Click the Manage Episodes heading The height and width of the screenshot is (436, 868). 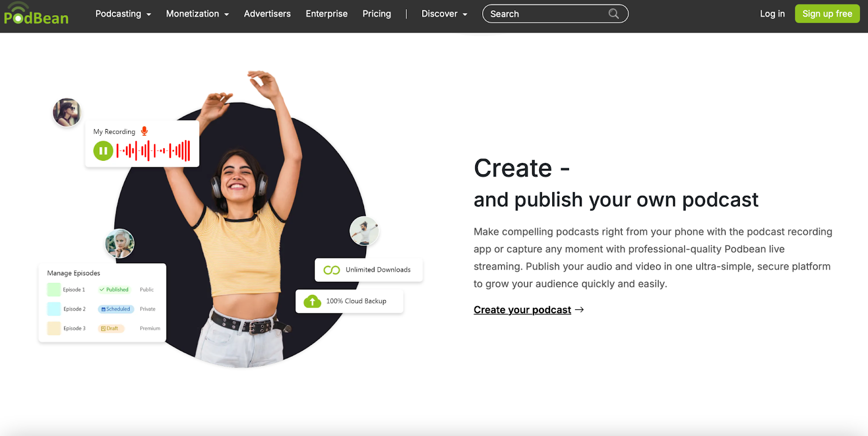(x=74, y=273)
